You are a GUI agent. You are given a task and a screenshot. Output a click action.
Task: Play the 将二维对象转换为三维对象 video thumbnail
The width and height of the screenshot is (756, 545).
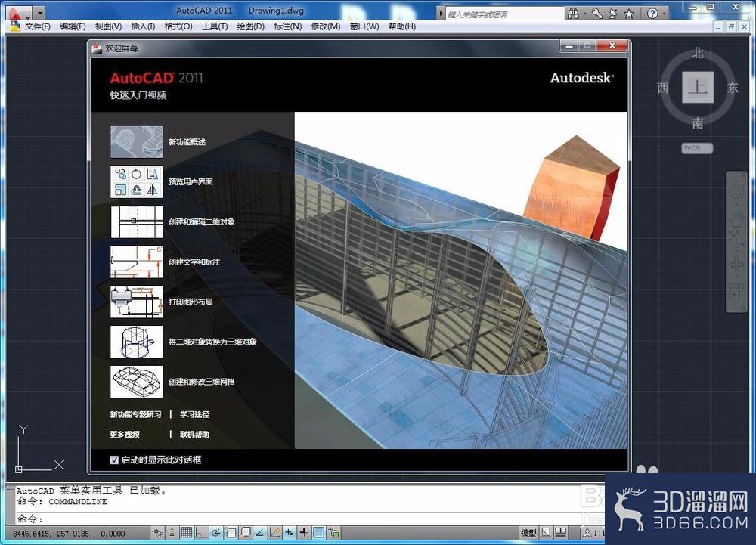(136, 342)
